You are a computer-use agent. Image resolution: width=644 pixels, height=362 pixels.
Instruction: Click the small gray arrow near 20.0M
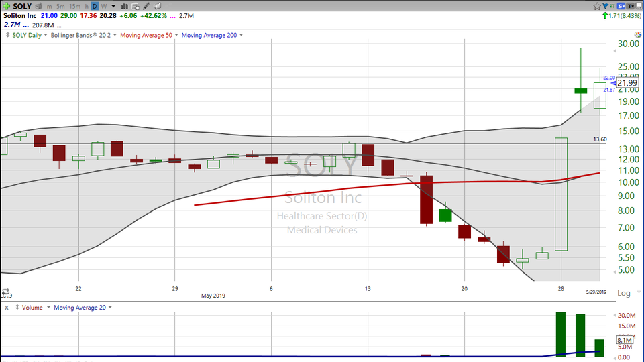click(x=615, y=315)
